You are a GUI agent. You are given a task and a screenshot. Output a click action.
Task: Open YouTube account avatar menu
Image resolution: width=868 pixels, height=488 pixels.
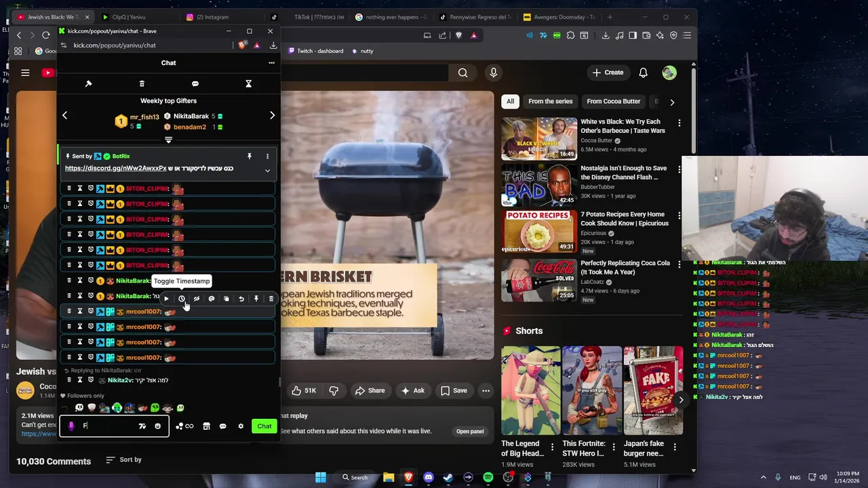669,73
